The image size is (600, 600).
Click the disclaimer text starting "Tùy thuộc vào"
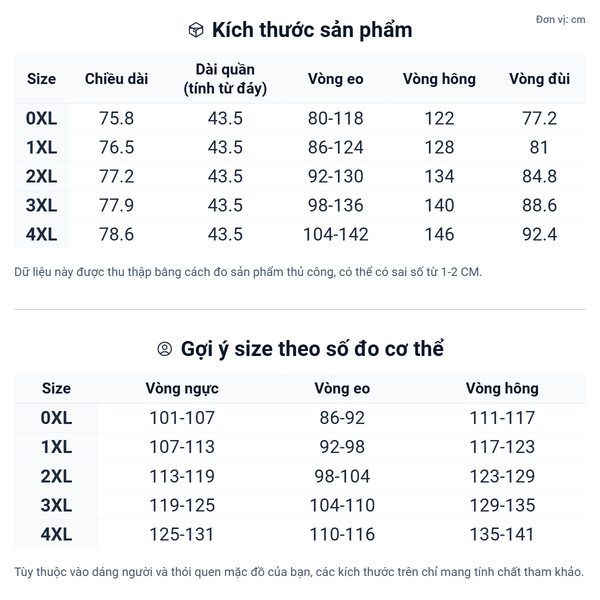[299, 572]
